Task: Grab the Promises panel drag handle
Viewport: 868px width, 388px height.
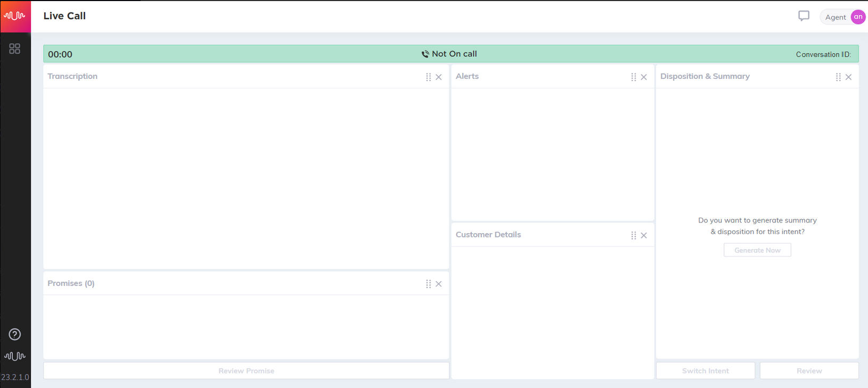Action: pyautogui.click(x=428, y=284)
